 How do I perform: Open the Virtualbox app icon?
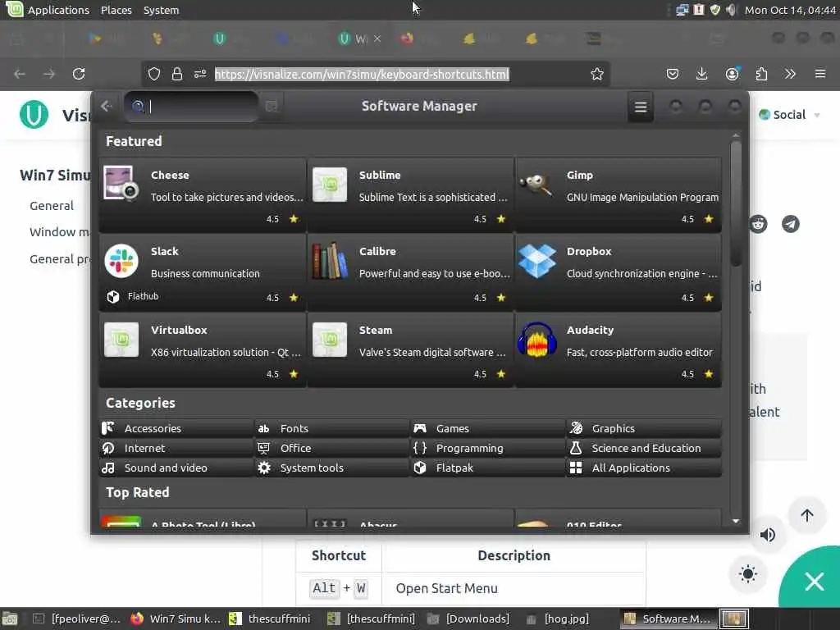coord(121,340)
